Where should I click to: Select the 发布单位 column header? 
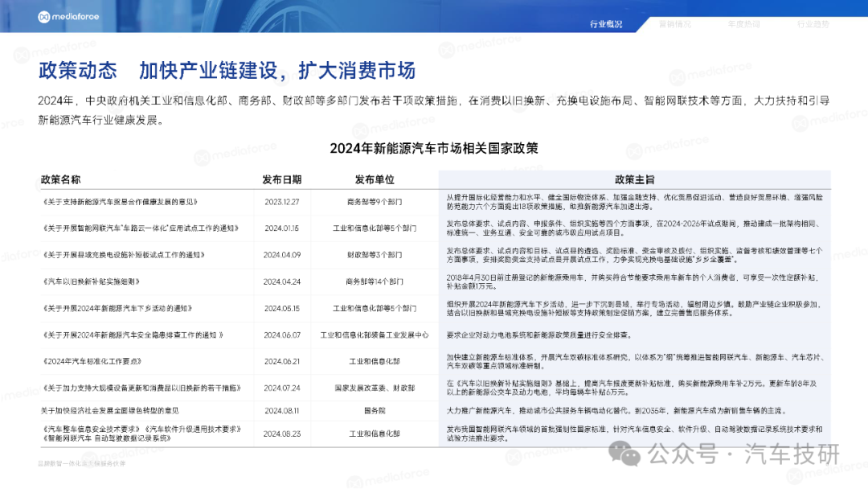pos(375,179)
